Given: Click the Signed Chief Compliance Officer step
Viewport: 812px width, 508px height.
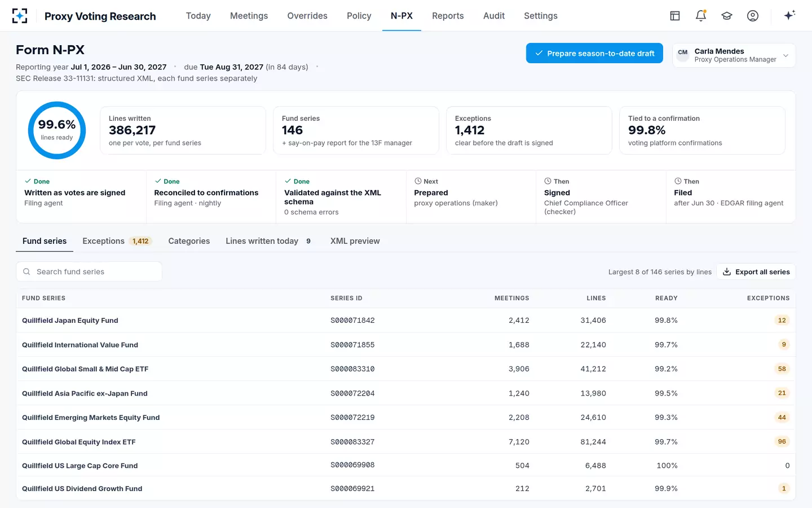Looking at the screenshot, I should click(x=601, y=196).
